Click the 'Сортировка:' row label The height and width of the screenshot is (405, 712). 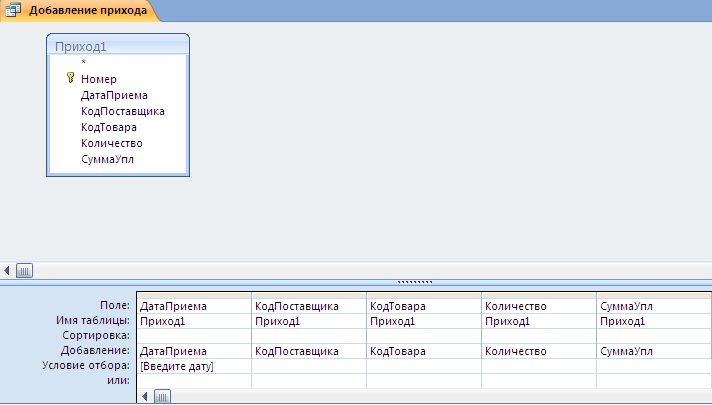(x=96, y=335)
